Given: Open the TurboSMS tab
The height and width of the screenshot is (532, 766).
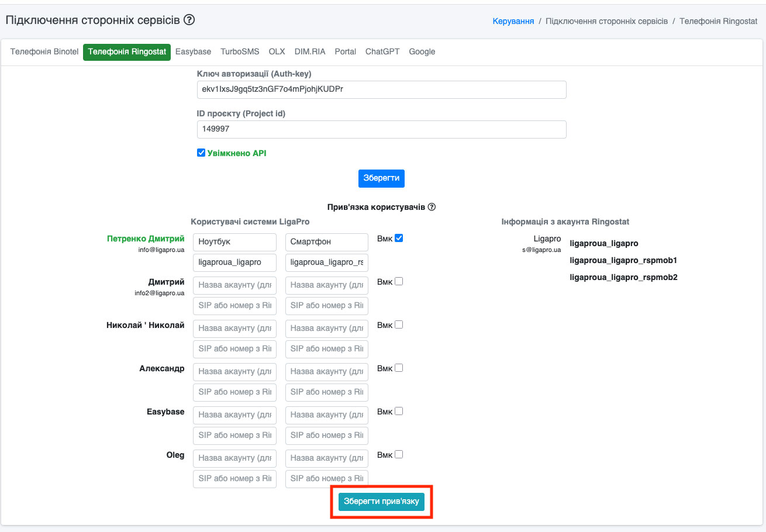Looking at the screenshot, I should point(240,51).
